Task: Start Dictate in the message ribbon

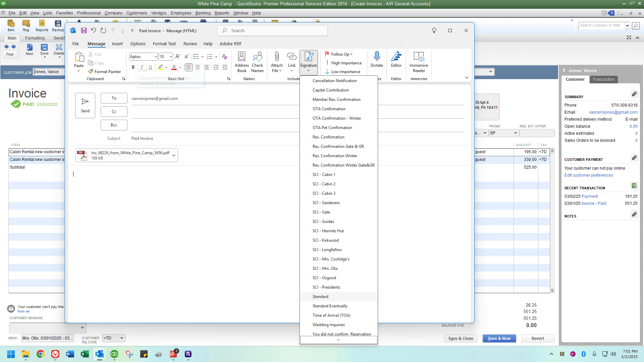Action: click(x=377, y=60)
